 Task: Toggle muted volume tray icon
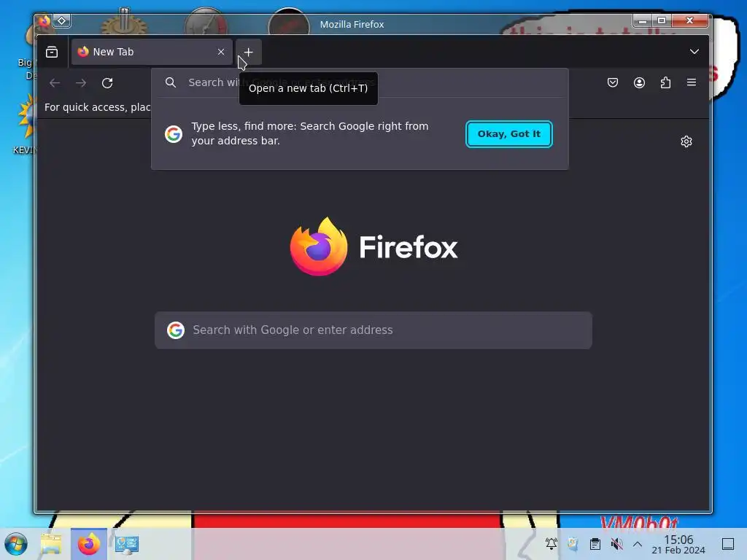click(616, 543)
